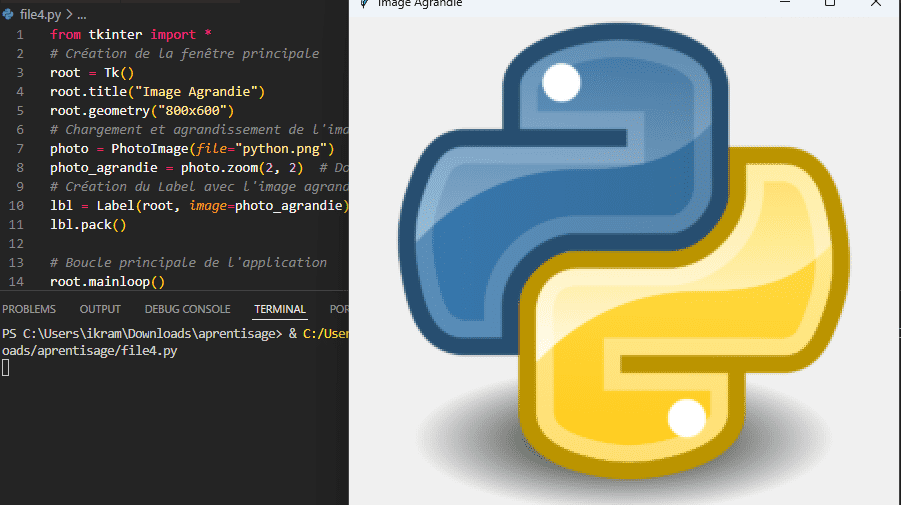Click the 'lbl = Label(root, image=...)' line
901x505 pixels.
(x=199, y=205)
